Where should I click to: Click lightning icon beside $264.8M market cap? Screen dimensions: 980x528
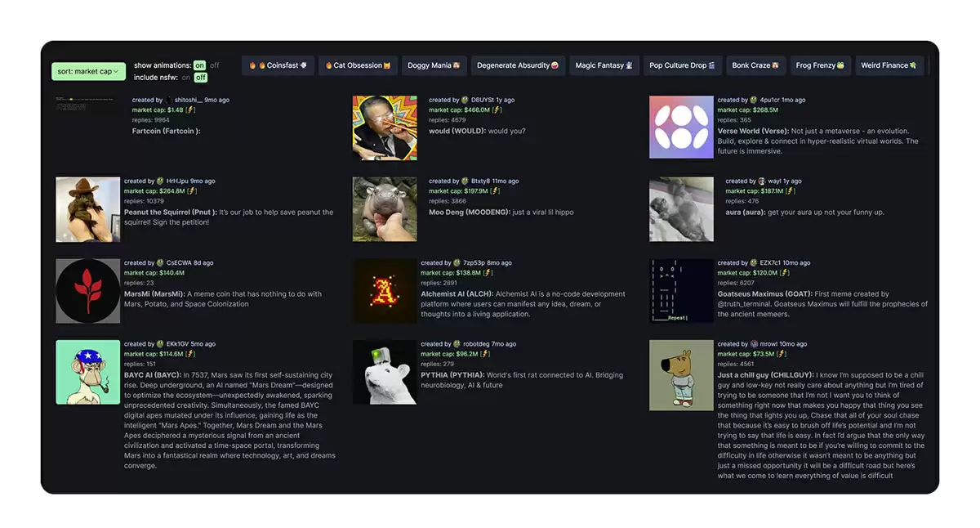(192, 191)
